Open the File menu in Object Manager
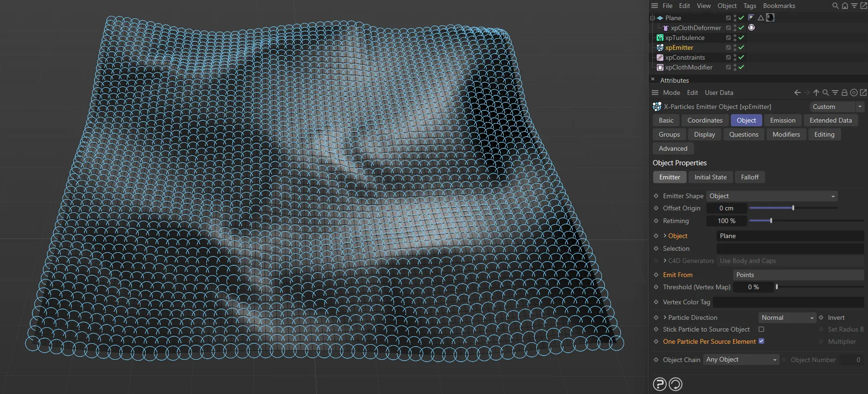This screenshot has width=868, height=394. click(667, 6)
